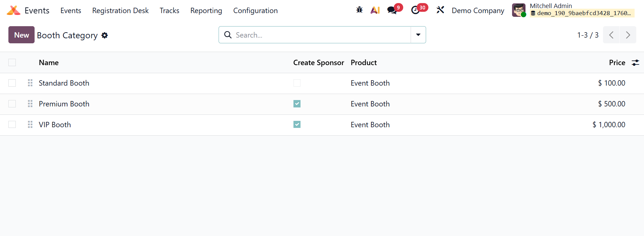Check the select-all checkbox in header
The image size is (644, 236).
(12, 62)
